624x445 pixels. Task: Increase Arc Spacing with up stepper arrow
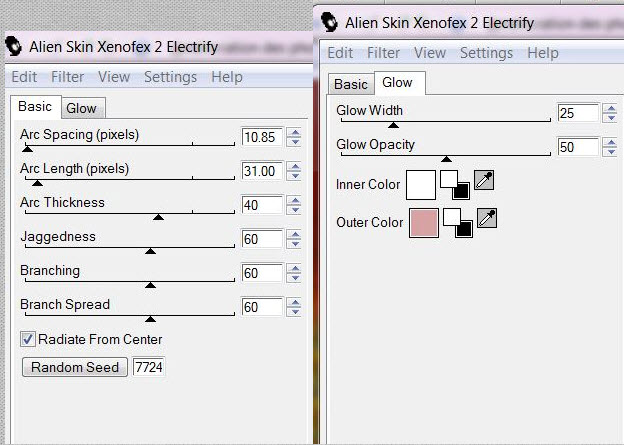[294, 133]
